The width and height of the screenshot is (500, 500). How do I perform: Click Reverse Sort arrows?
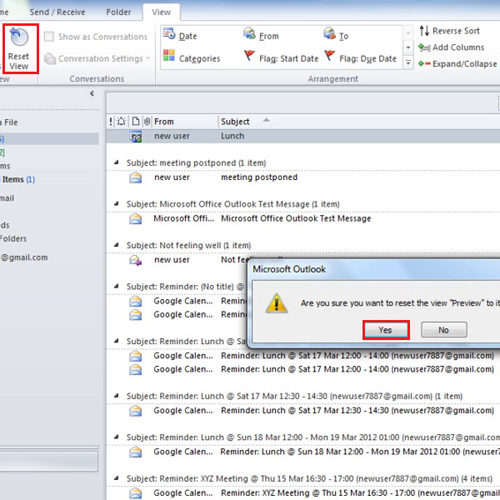click(424, 31)
